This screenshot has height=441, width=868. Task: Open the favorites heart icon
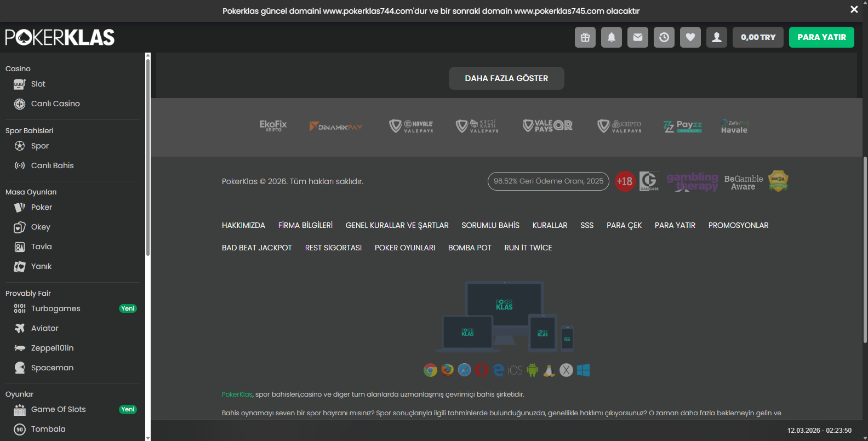point(690,37)
